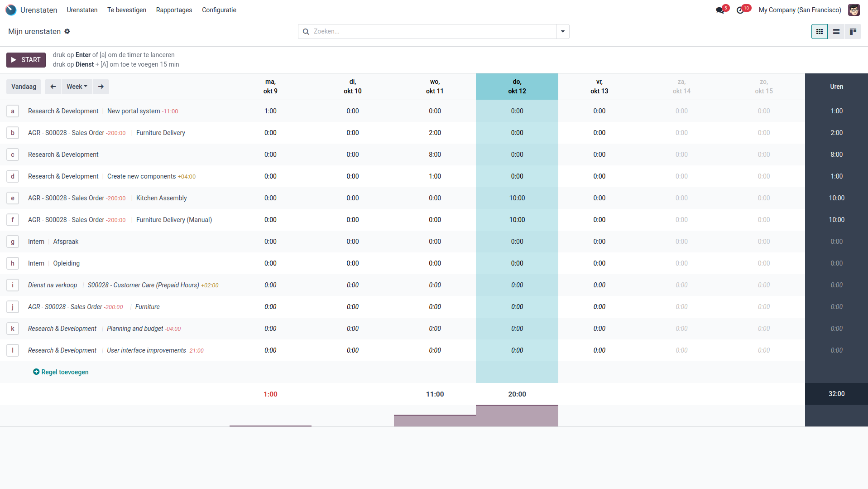Open the activities clock icon
868x489 pixels.
point(741,9)
